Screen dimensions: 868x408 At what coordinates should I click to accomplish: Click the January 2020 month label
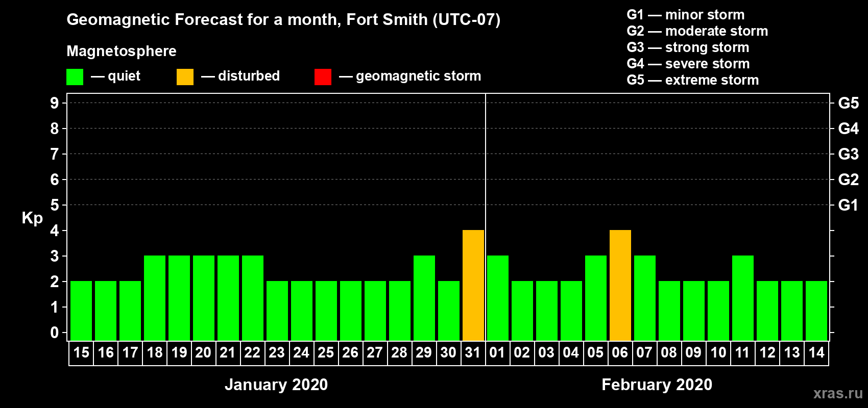tap(276, 385)
